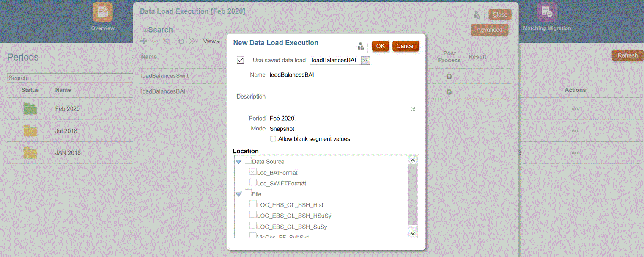This screenshot has width=644, height=257.
Task: Click the plus icon to add data load
Action: coord(144,41)
